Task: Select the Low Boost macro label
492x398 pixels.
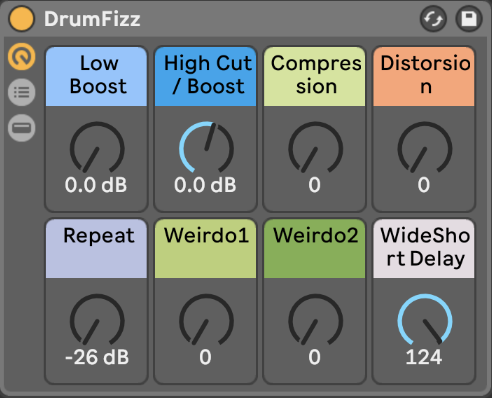Action: [96, 77]
